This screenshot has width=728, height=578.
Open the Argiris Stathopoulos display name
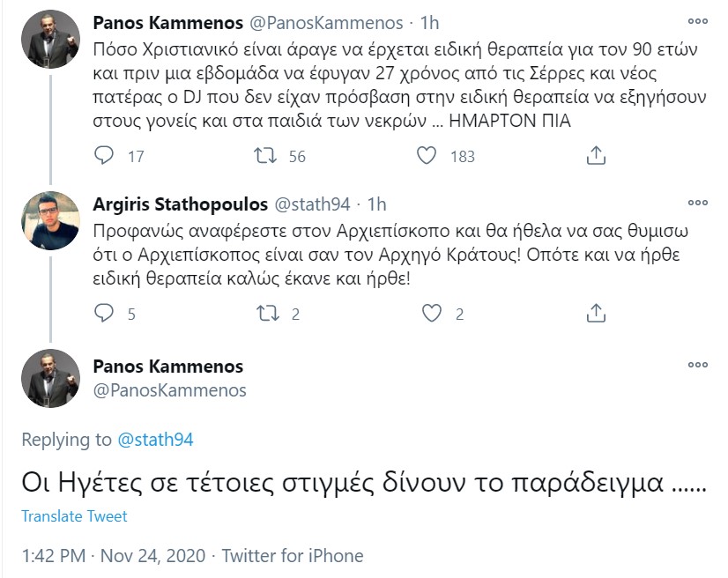180,204
